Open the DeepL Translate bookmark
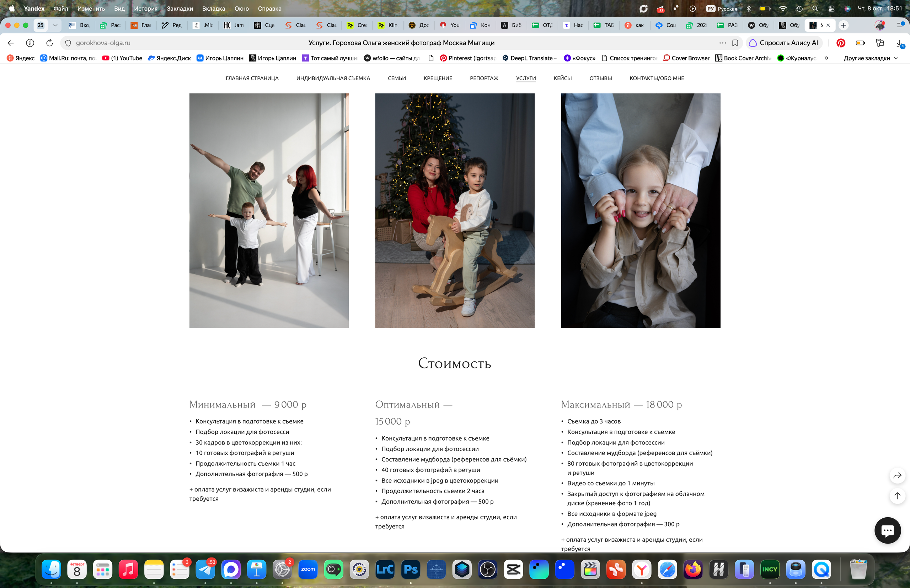910x588 pixels. point(529,58)
